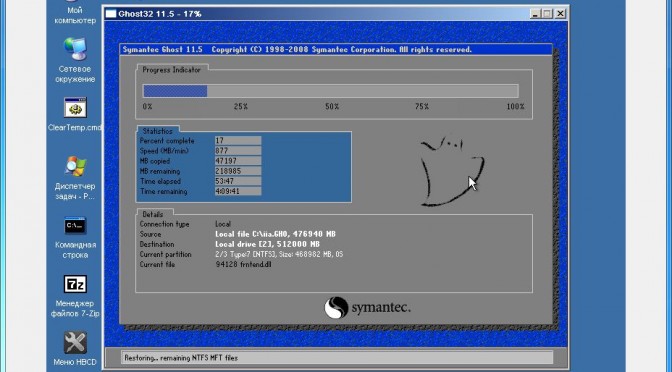Open the ClearTemp.cmd desktop icon
The height and width of the screenshot is (372, 672).
click(75, 114)
